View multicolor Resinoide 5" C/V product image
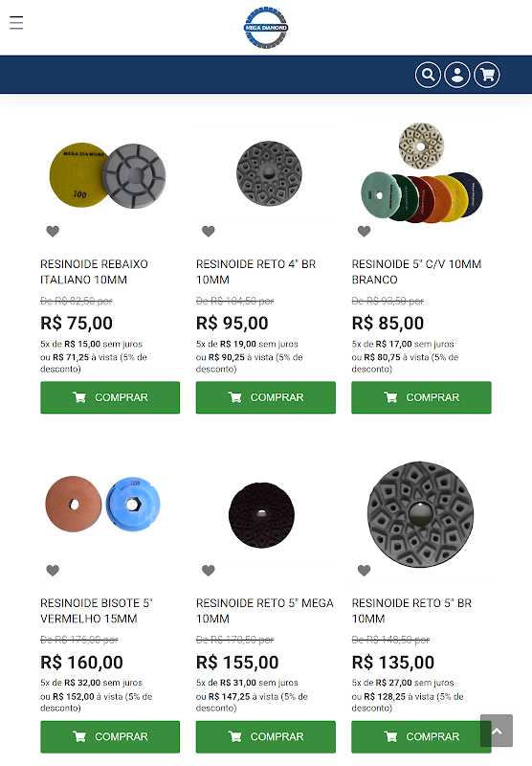 point(422,172)
